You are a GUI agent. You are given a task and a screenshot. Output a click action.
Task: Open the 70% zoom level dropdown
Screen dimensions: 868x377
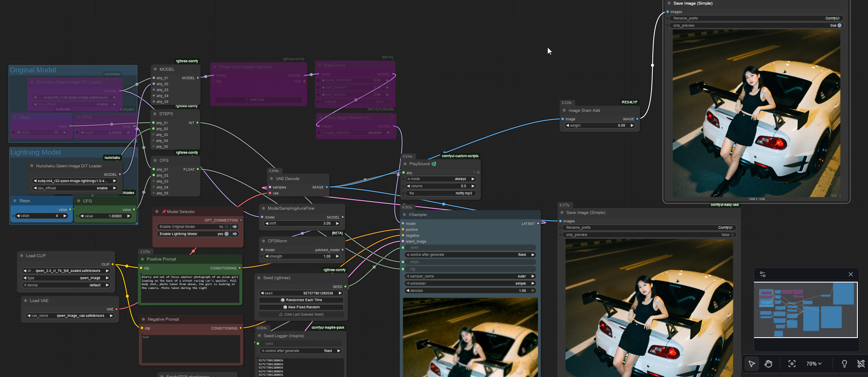coord(814,364)
